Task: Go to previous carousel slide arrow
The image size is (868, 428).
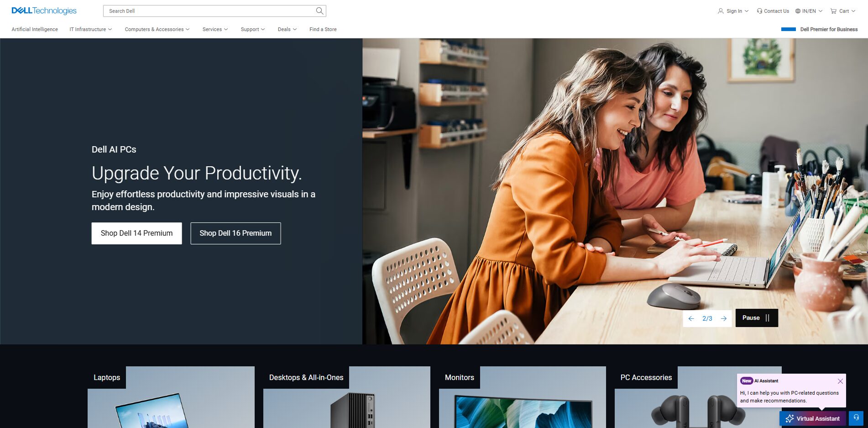Action: click(x=691, y=318)
